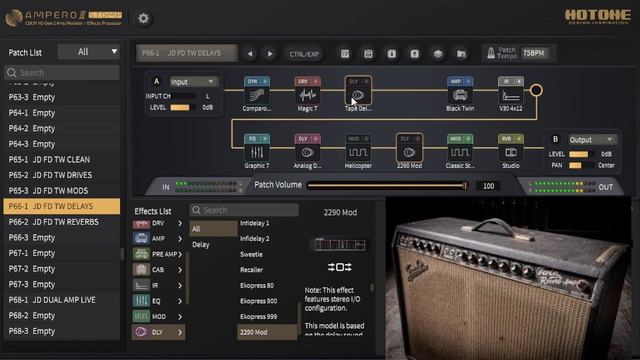
Task: Click the folder icon in the patch toolbar
Action: point(461,54)
